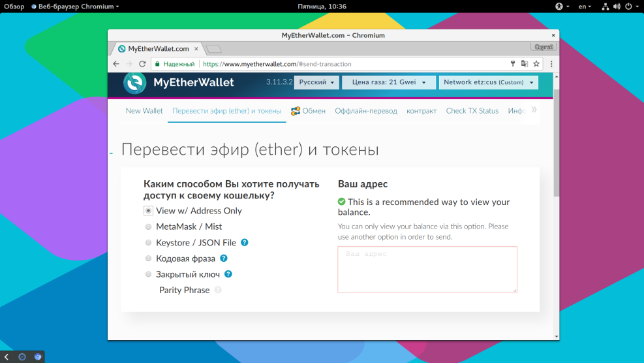Image resolution: width=644 pixels, height=363 pixels.
Task: Open the Русский language dropdown
Action: pyautogui.click(x=316, y=82)
